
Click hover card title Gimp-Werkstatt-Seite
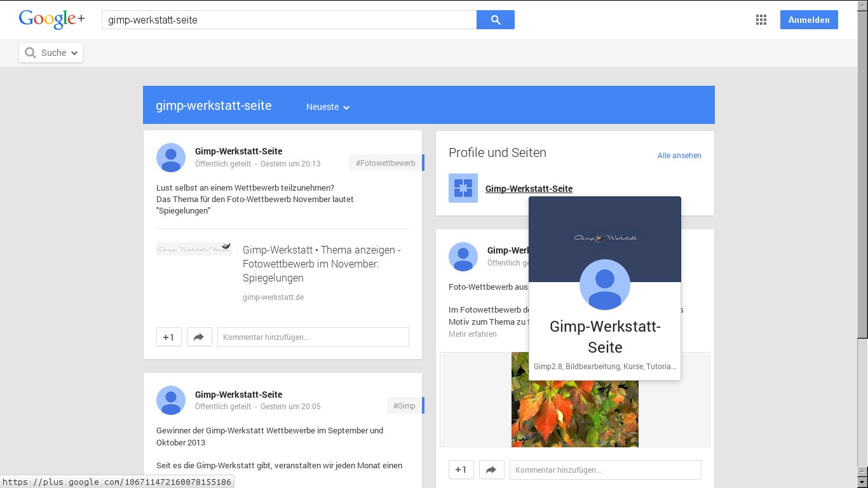pyautogui.click(x=605, y=337)
